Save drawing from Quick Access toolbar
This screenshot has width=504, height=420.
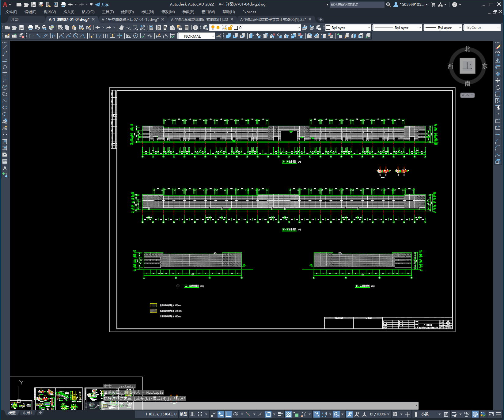(34, 5)
